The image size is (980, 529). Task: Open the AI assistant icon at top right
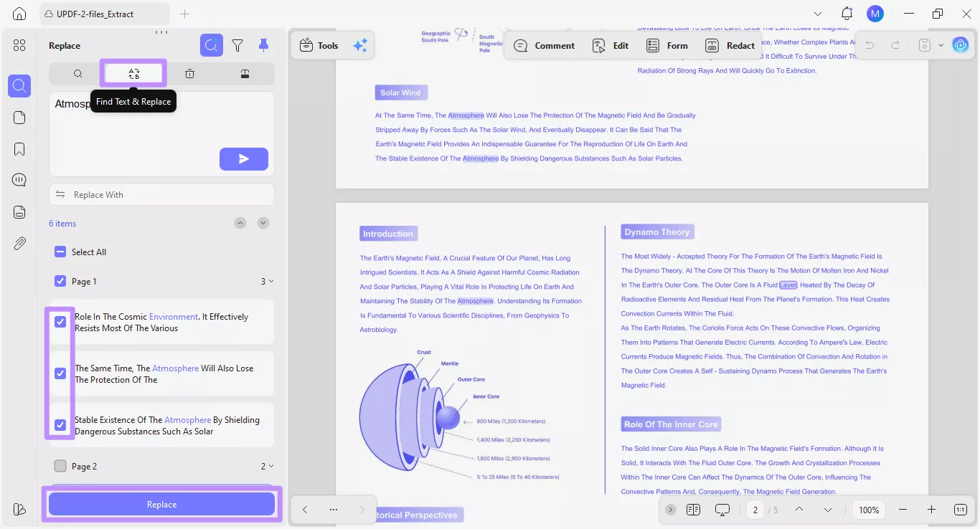[960, 45]
